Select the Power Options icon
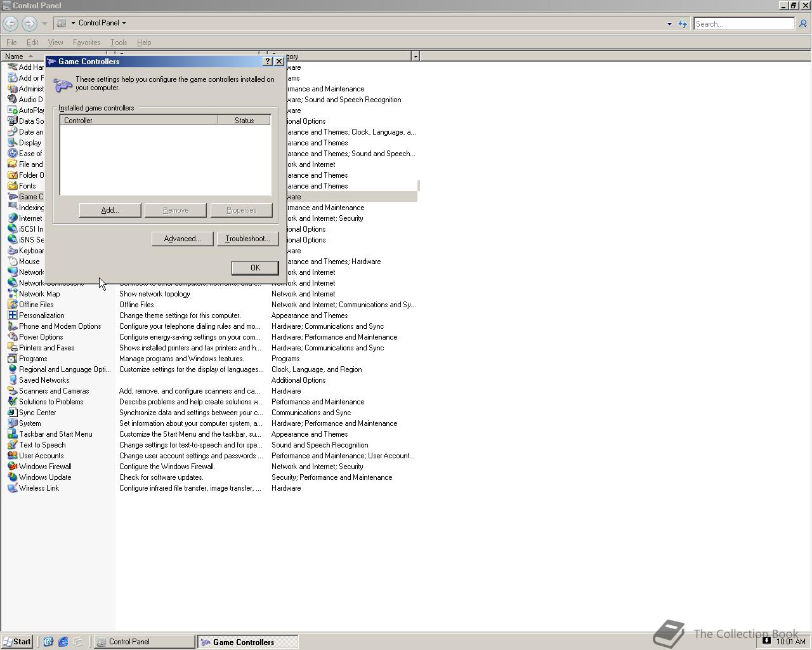812x650 pixels. click(x=12, y=337)
